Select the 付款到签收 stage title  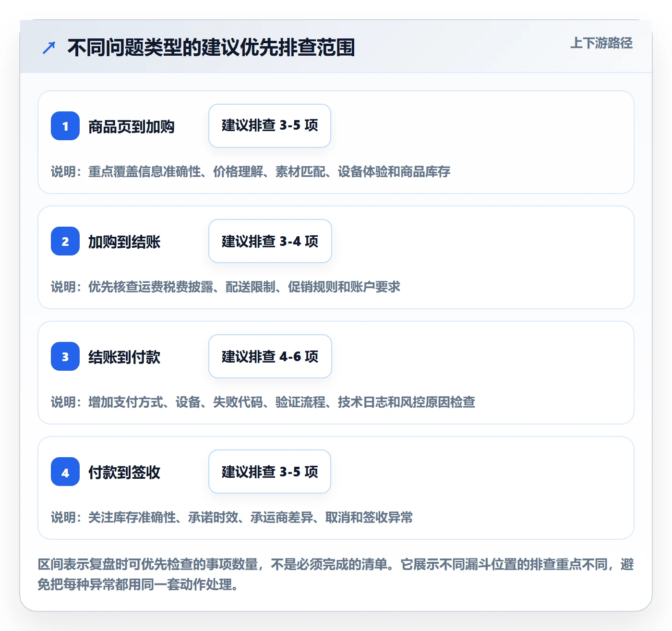[124, 473]
